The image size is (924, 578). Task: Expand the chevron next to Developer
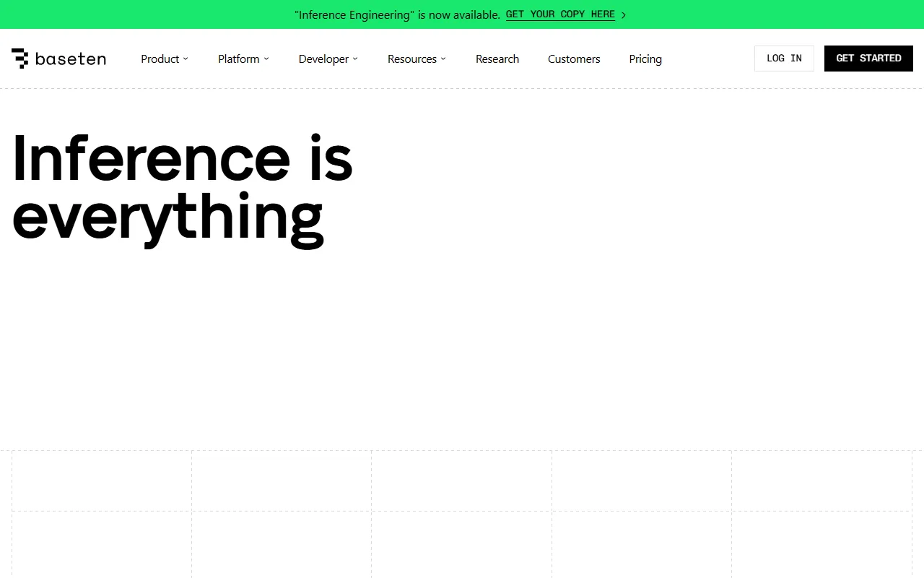pyautogui.click(x=355, y=59)
